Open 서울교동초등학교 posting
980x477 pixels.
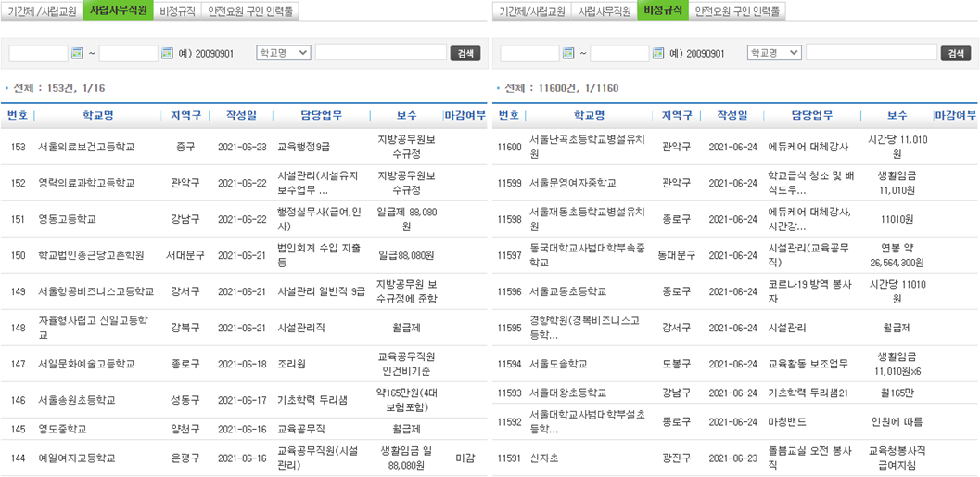[567, 291]
